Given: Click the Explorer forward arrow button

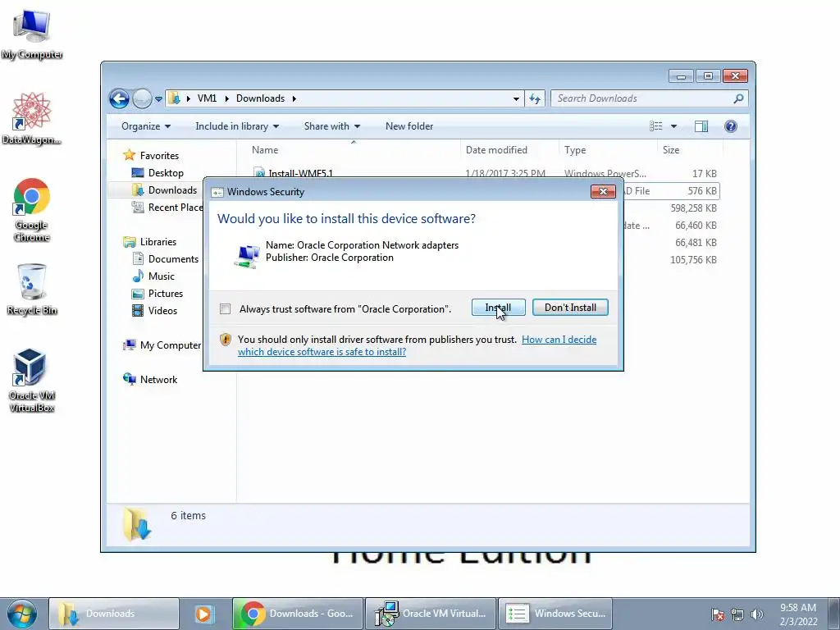Looking at the screenshot, I should 142,98.
